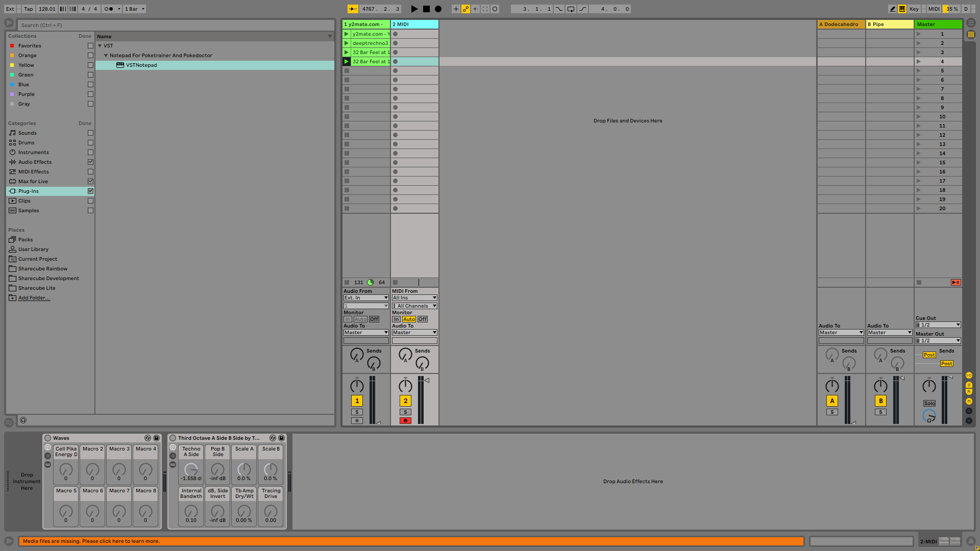The width and height of the screenshot is (980, 551).
Task: Open the Audio From Ext. In dropdown
Action: (x=365, y=298)
